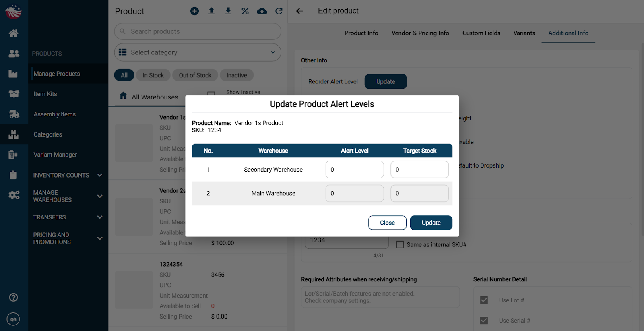Open Assembly Items in the sidebar
The height and width of the screenshot is (331, 644).
[55, 114]
